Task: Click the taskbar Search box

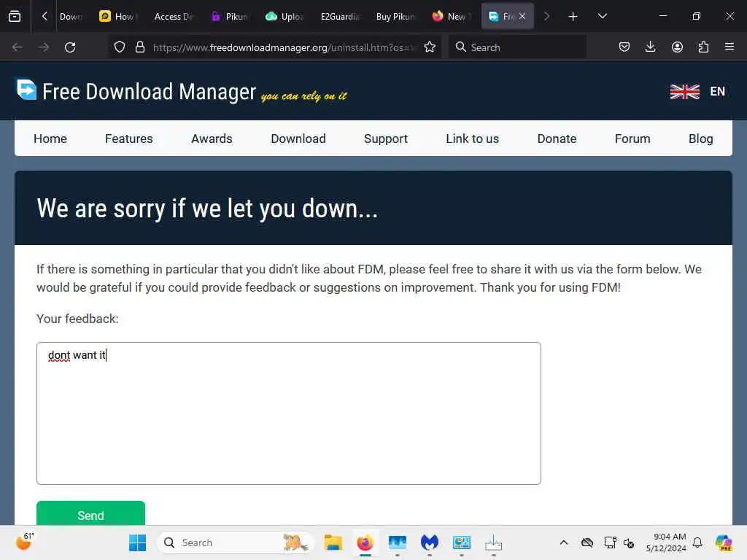Action: click(x=236, y=542)
